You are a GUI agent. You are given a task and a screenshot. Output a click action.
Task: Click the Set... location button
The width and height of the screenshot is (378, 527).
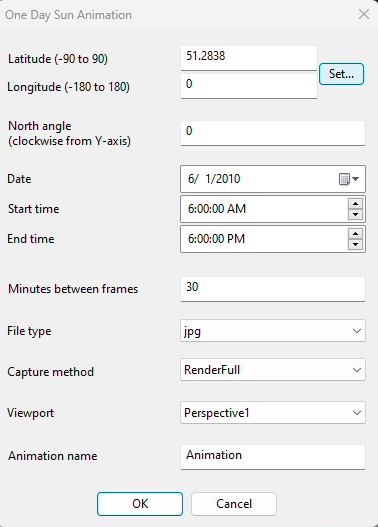tap(341, 74)
